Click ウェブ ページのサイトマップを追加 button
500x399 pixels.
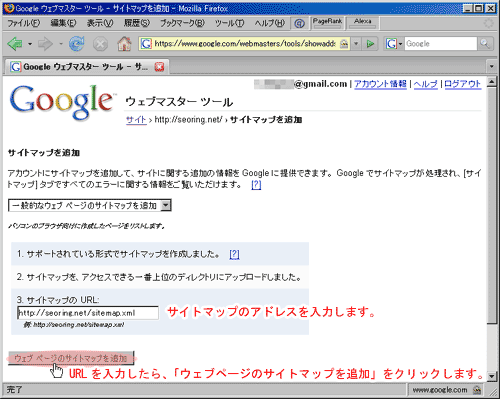71,358
